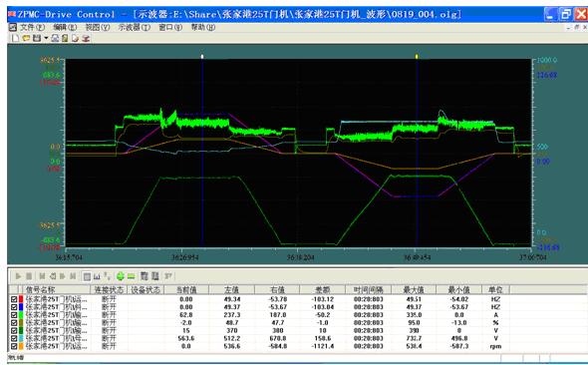The height and width of the screenshot is (365, 588).
Task: Stop playback with the square stop button
Action: pos(29,276)
